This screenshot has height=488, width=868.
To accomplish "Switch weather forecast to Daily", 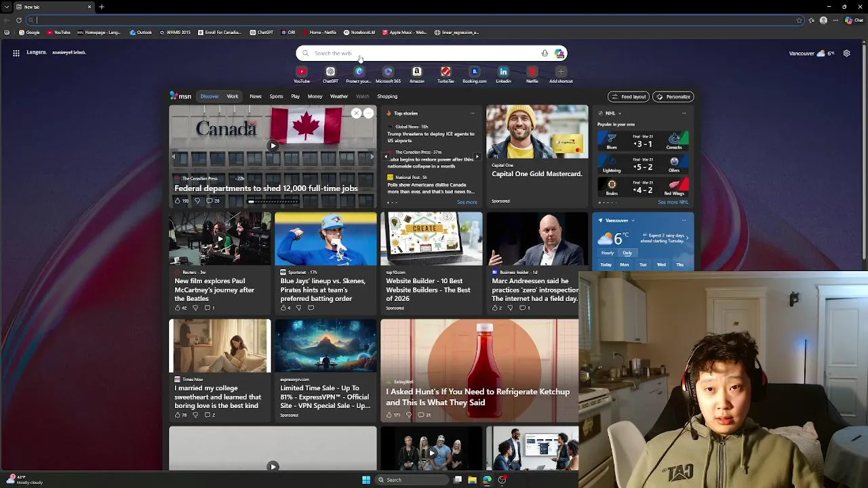I will click(x=627, y=253).
